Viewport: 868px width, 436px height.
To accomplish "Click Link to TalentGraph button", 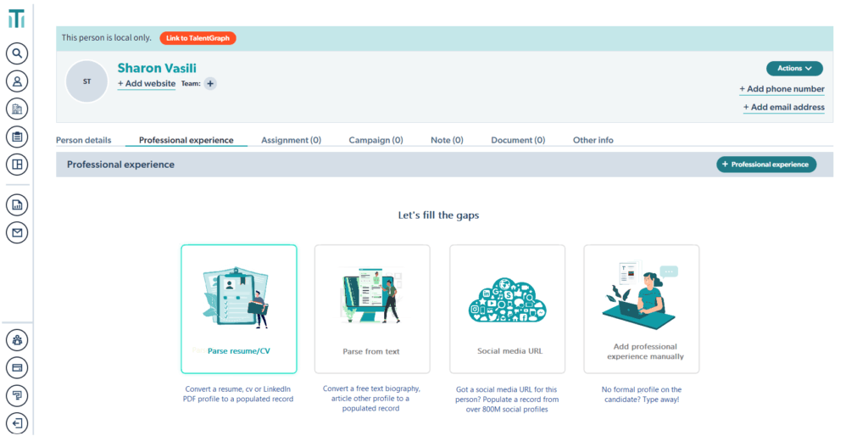I will [198, 38].
